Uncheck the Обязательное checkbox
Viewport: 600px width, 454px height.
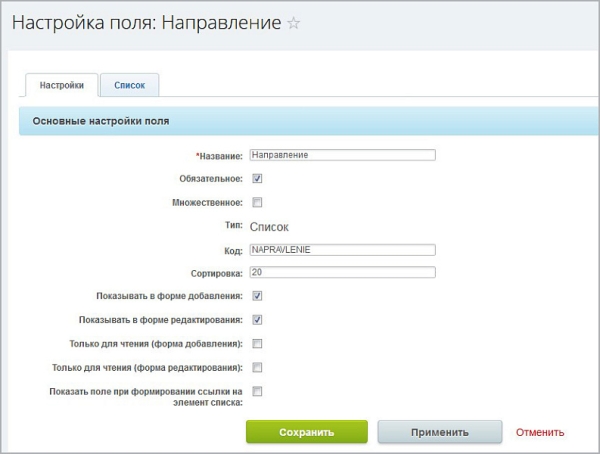point(257,179)
